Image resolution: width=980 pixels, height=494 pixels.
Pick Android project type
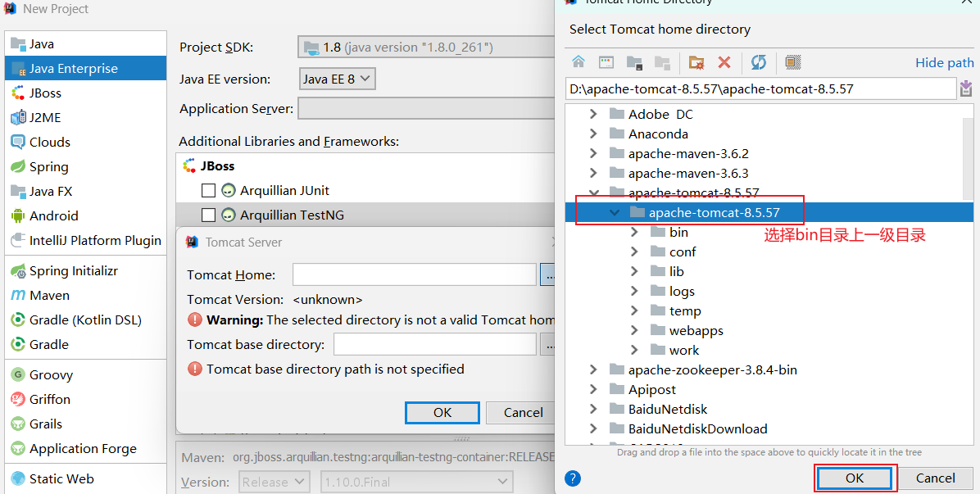pos(85,215)
